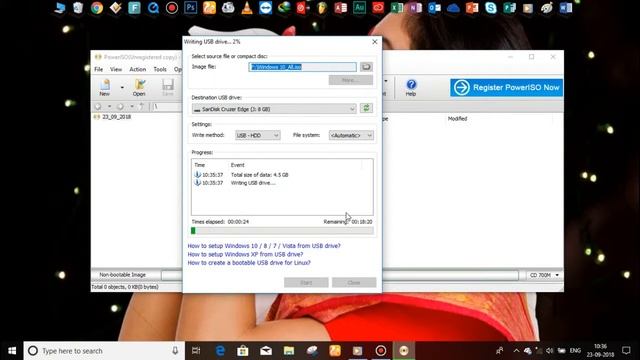
Task: Open View menu in PowerISO
Action: click(116, 69)
